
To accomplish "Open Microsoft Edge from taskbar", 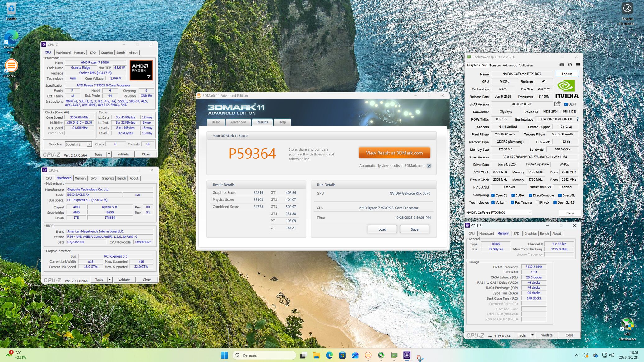I will click(329, 355).
